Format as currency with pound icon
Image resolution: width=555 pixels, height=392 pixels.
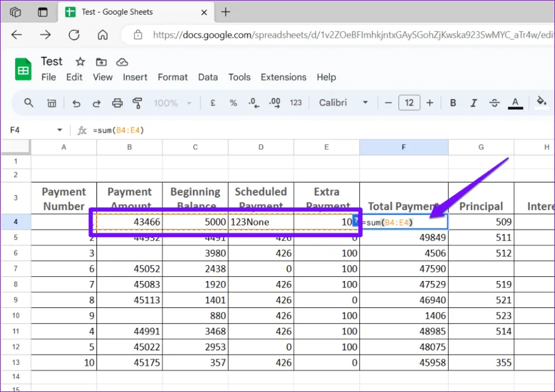[213, 103]
